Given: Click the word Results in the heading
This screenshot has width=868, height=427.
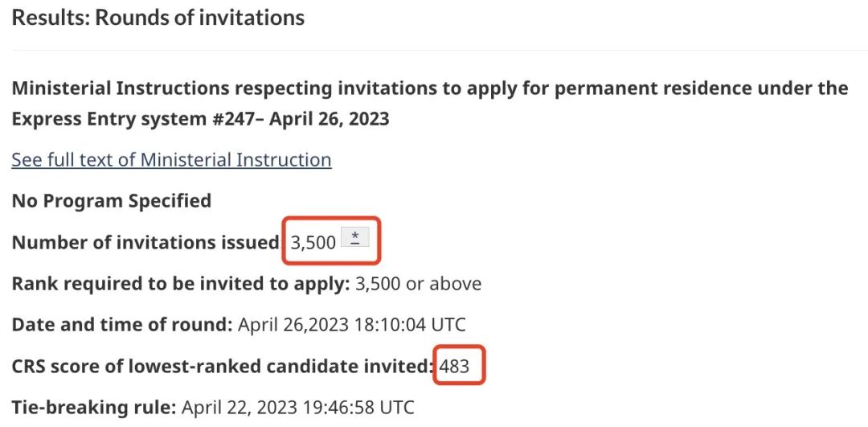Looking at the screenshot, I should (x=49, y=18).
